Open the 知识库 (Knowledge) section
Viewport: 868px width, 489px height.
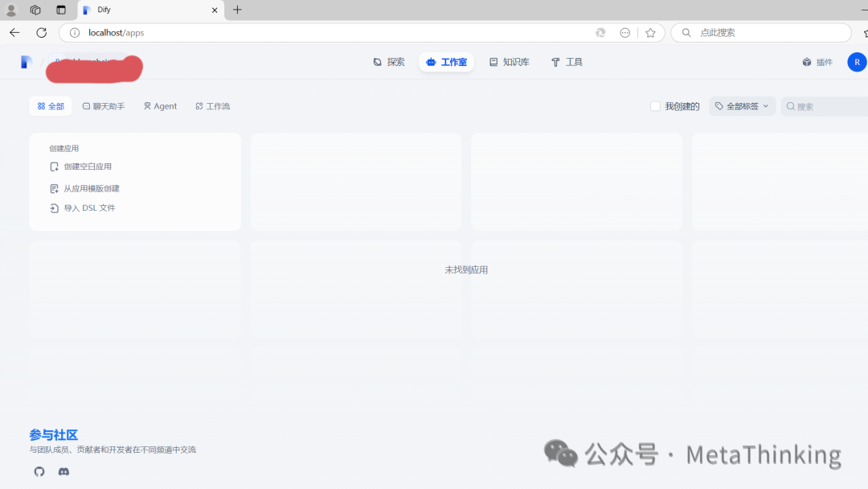click(510, 61)
